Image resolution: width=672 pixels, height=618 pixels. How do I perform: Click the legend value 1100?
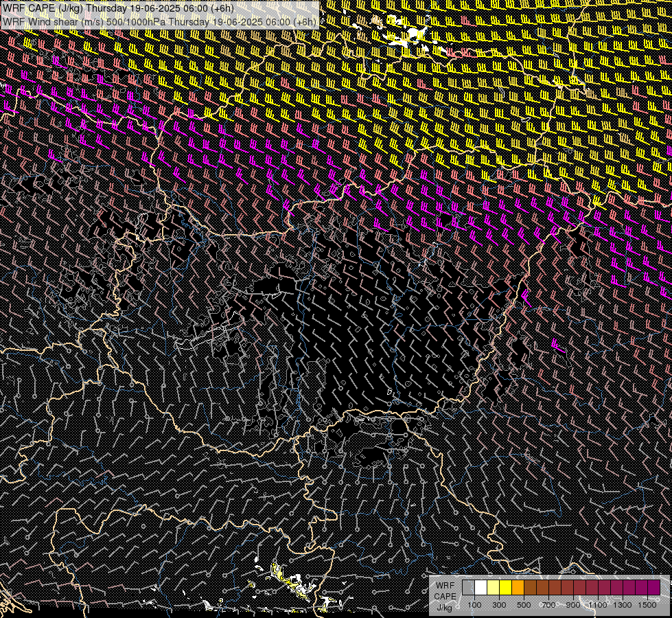tap(598, 605)
